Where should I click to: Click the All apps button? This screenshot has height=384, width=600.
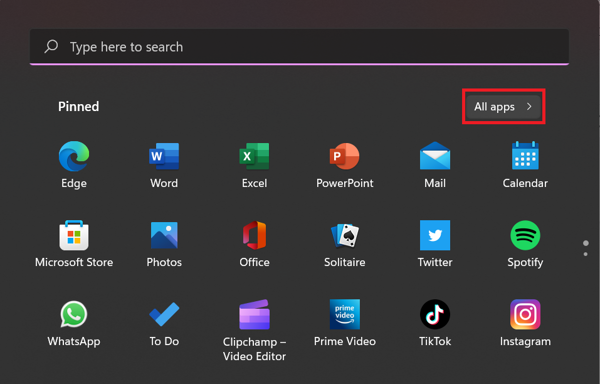tap(504, 107)
